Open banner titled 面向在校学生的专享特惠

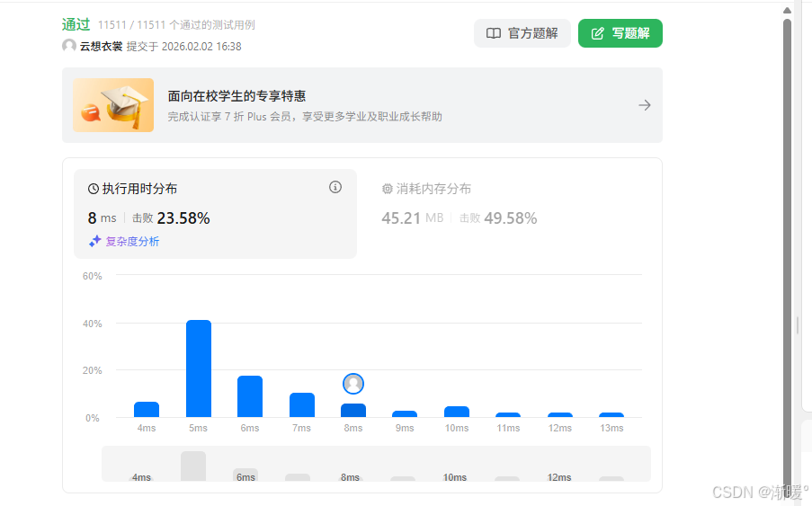pos(362,105)
